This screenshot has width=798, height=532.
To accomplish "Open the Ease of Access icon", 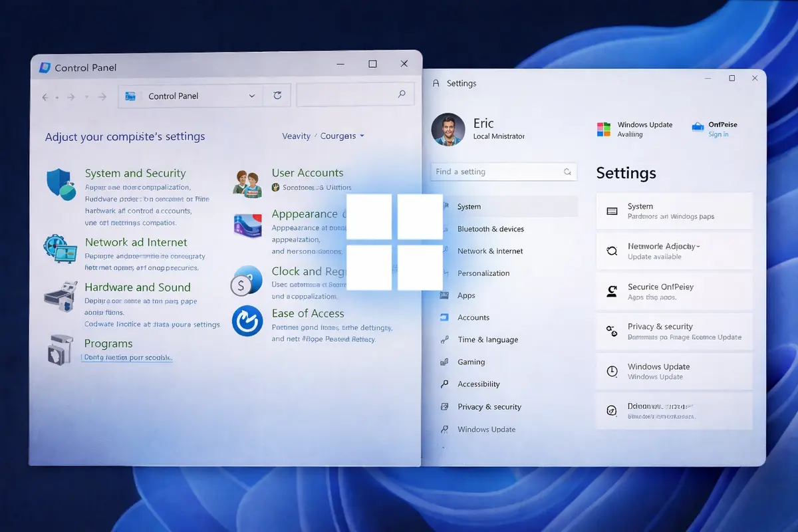I will tap(247, 321).
